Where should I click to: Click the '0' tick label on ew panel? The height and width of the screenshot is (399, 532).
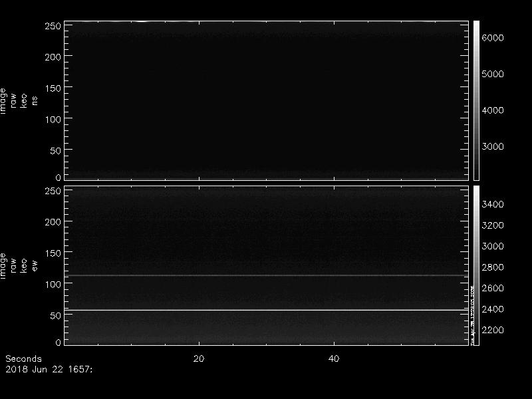pyautogui.click(x=59, y=342)
